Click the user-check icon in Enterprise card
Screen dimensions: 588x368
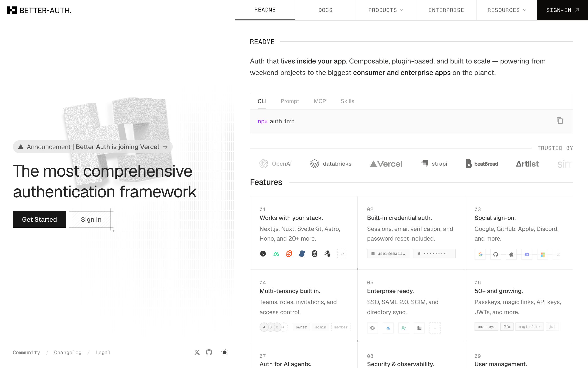click(x=404, y=328)
